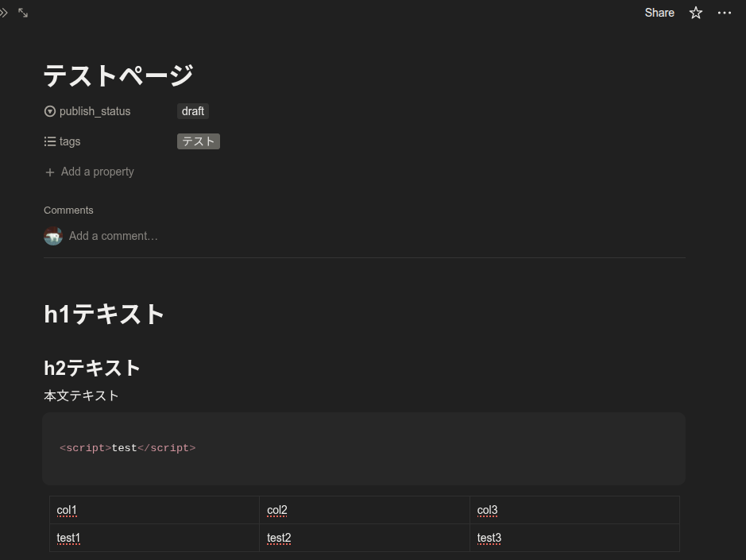Click the plus icon beside Add a property
This screenshot has height=560, width=746.
(50, 172)
